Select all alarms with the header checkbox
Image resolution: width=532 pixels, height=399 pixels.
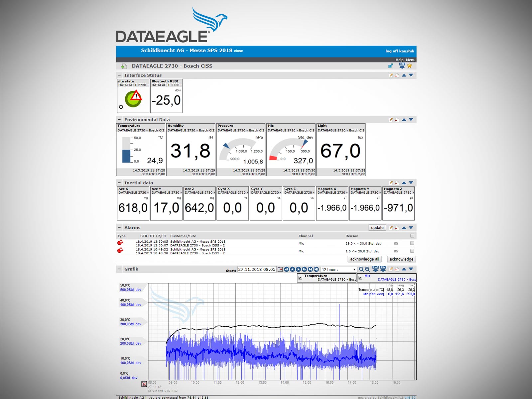click(x=412, y=236)
